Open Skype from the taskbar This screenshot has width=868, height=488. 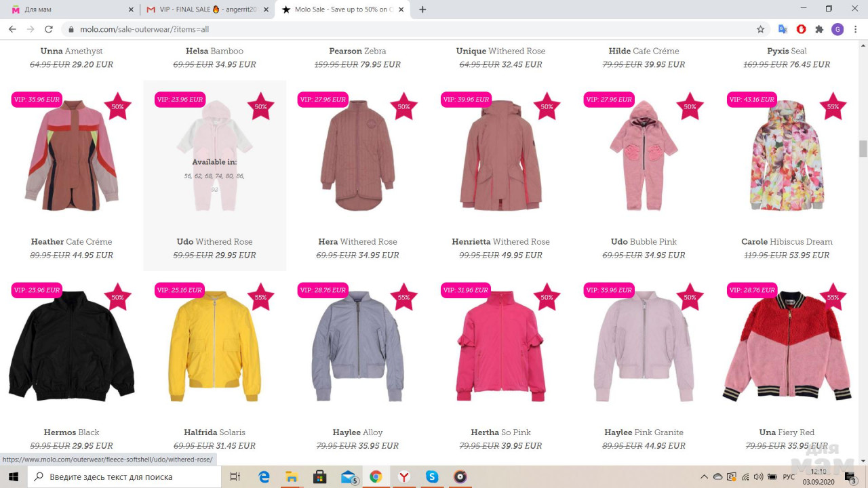(432, 476)
